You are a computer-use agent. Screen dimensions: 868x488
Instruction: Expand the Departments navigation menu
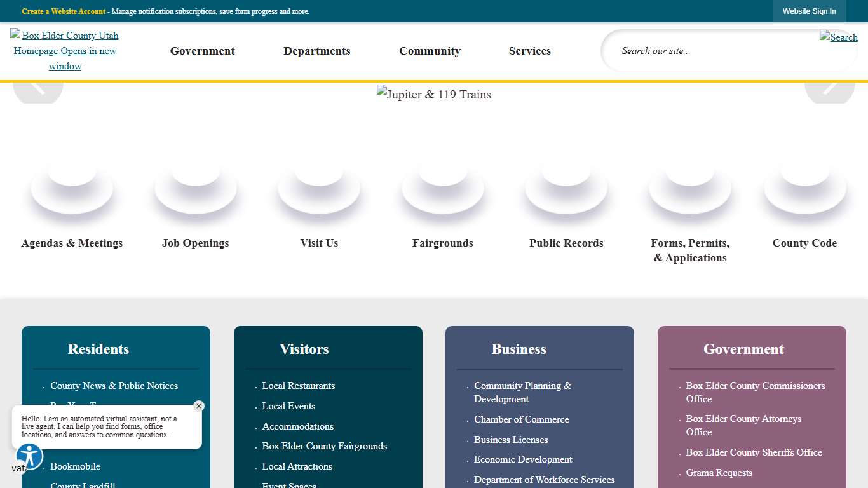[x=316, y=51]
